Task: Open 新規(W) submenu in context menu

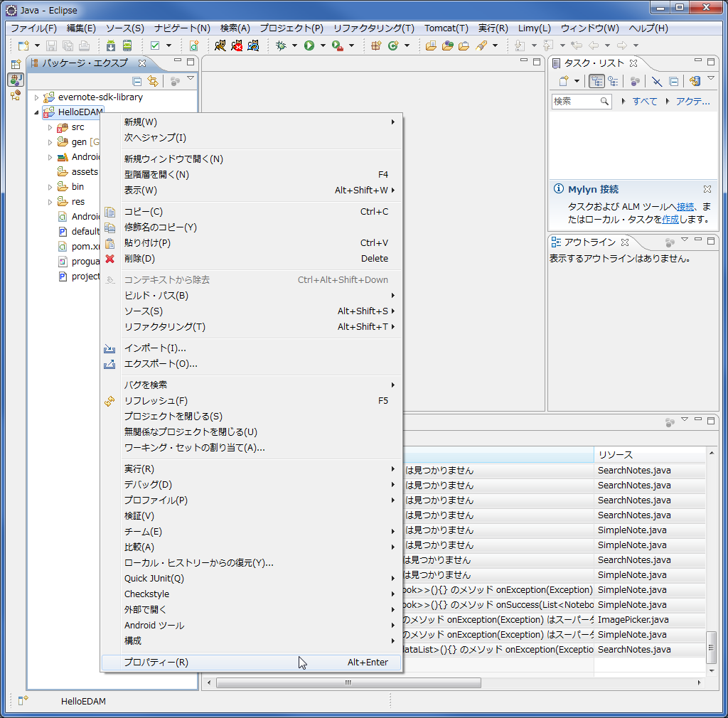Action: tap(251, 122)
